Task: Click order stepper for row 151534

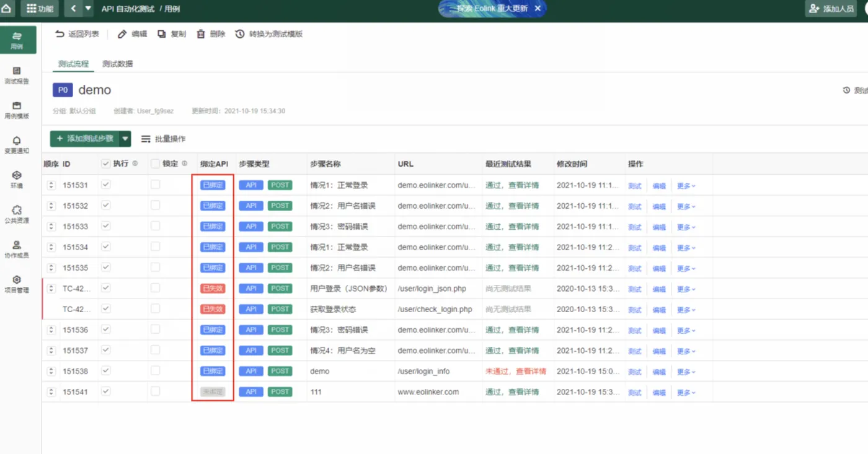Action: pos(51,247)
